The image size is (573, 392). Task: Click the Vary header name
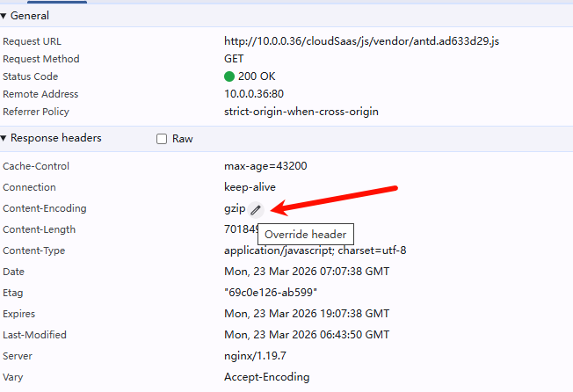pos(13,377)
